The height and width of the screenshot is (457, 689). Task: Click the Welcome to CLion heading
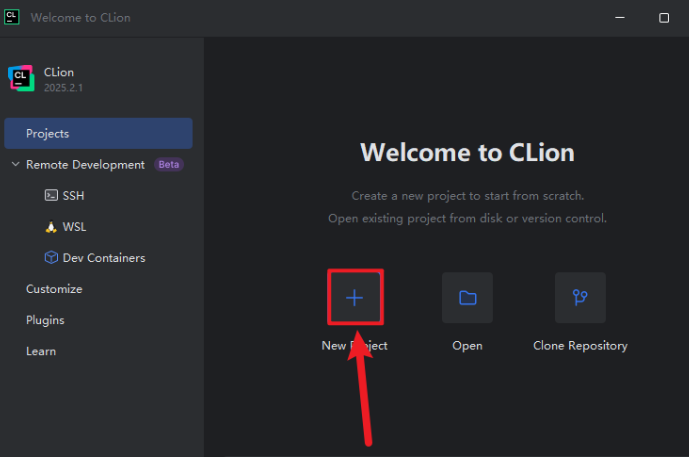click(468, 152)
